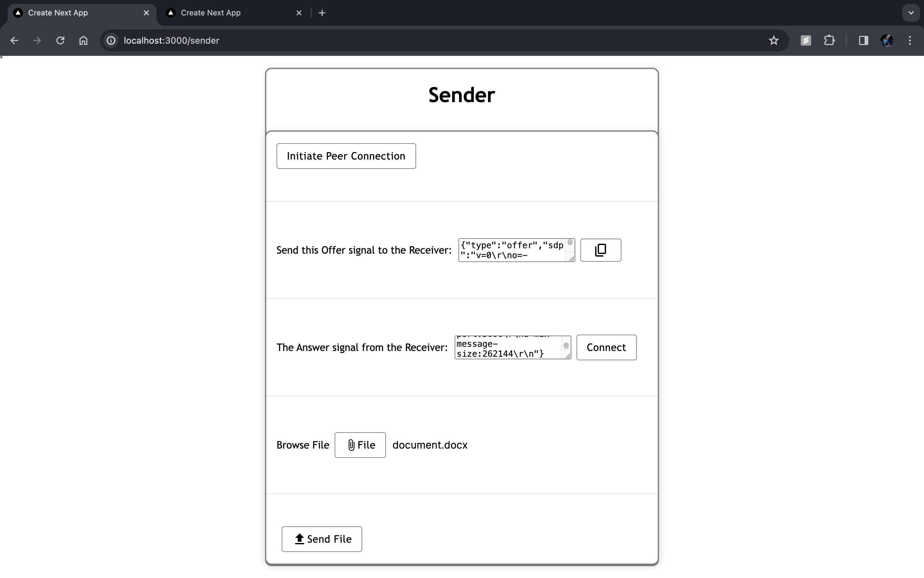Click the Send File button
Screen dimensions: 924x578
(x=322, y=539)
